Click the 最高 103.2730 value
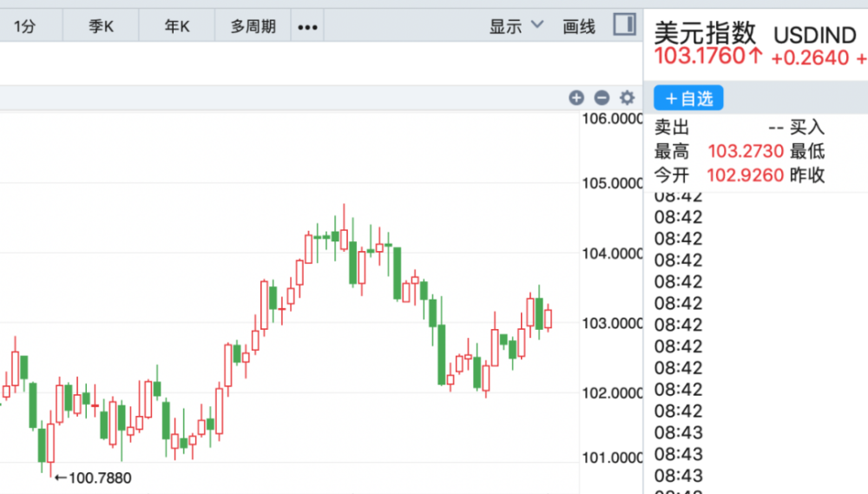 (x=746, y=151)
